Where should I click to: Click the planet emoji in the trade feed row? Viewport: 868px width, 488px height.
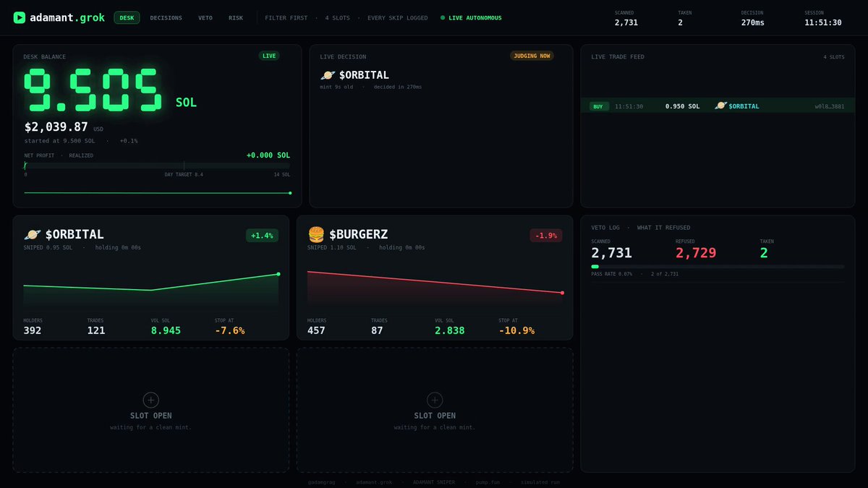[x=720, y=106]
